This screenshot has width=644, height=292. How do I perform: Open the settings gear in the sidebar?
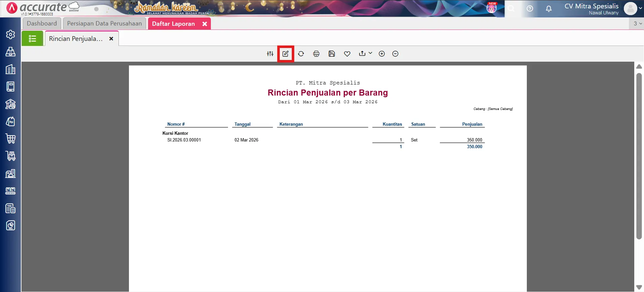[x=10, y=35]
